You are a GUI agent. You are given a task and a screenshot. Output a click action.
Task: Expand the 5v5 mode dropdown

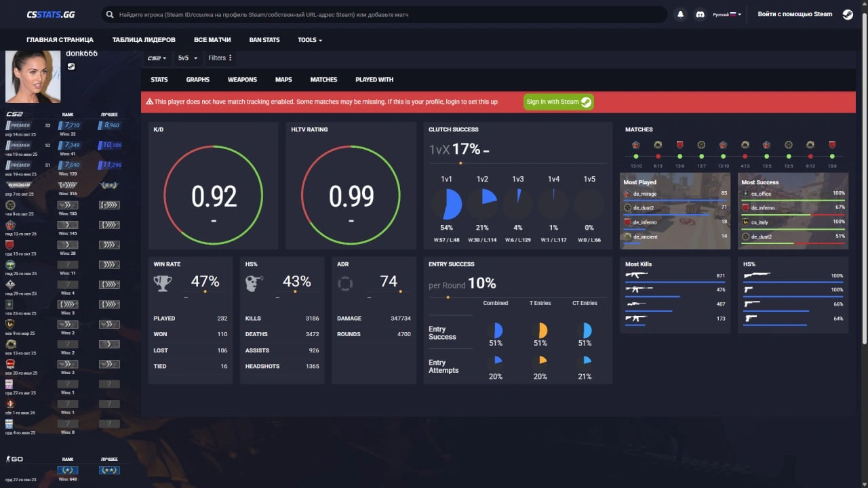pyautogui.click(x=187, y=58)
